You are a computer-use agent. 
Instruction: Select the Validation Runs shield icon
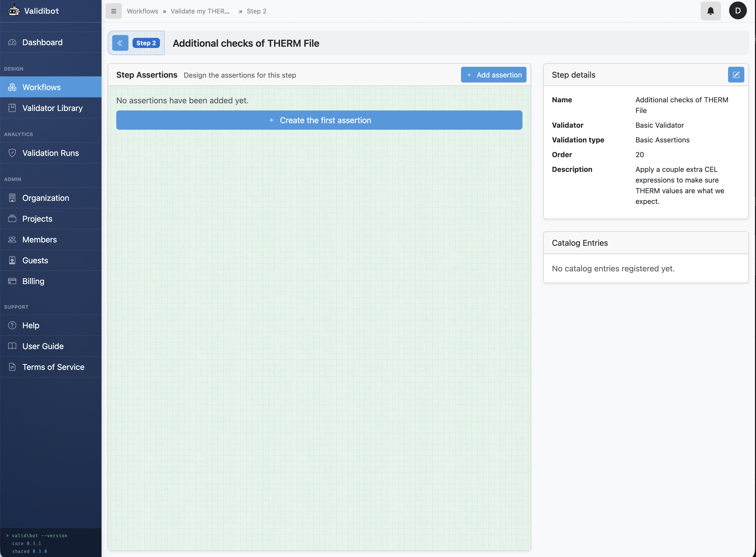(x=12, y=153)
